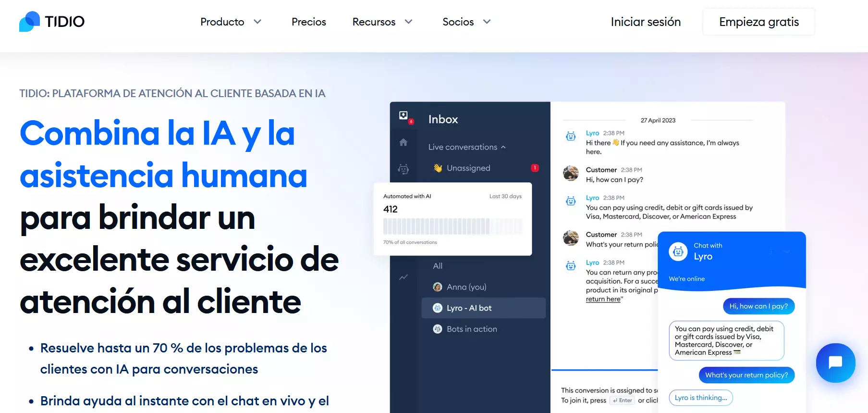Click the Enter key hint icon
This screenshot has height=413, width=868.
pyautogui.click(x=623, y=400)
